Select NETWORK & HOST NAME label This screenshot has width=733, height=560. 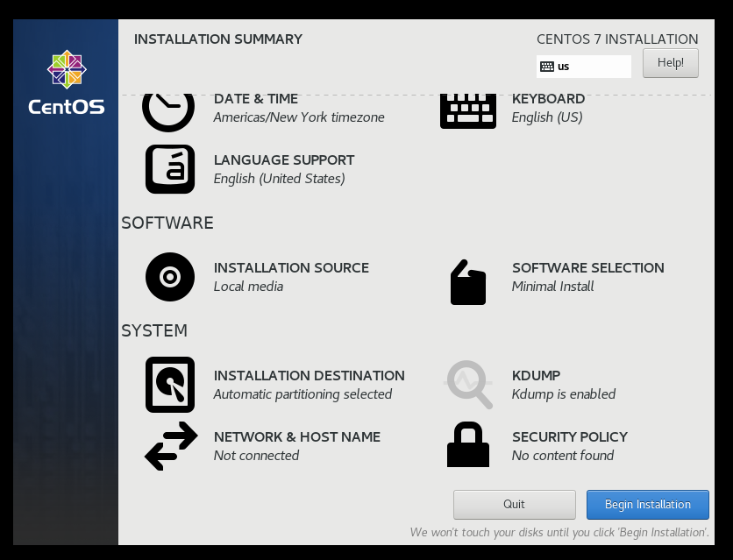(297, 436)
